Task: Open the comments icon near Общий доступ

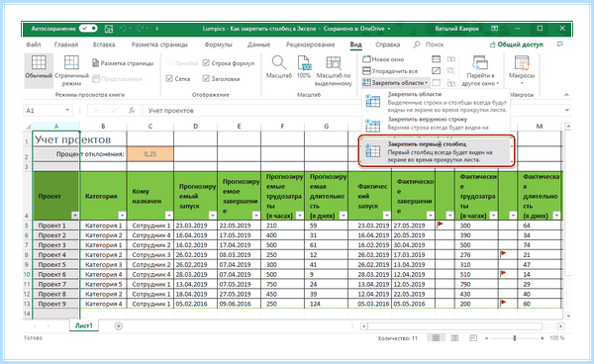Action: click(x=560, y=45)
